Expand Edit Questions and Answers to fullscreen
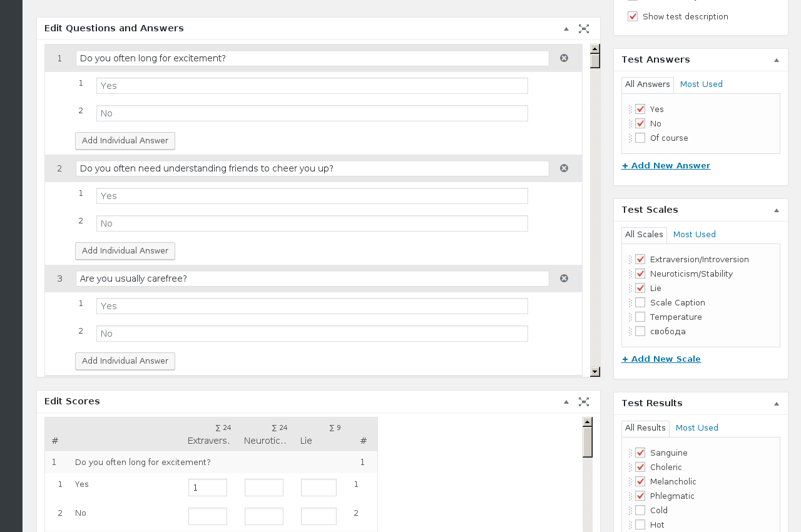 coord(584,29)
